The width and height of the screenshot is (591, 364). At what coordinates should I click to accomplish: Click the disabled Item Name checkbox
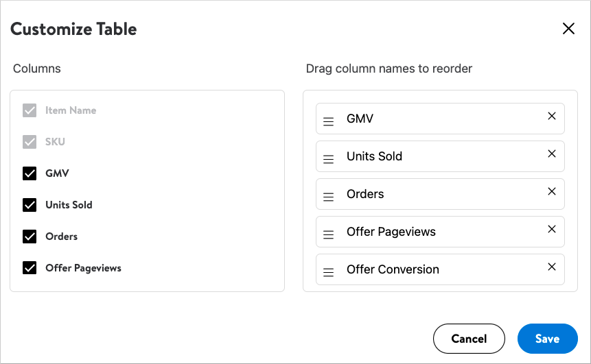[30, 110]
